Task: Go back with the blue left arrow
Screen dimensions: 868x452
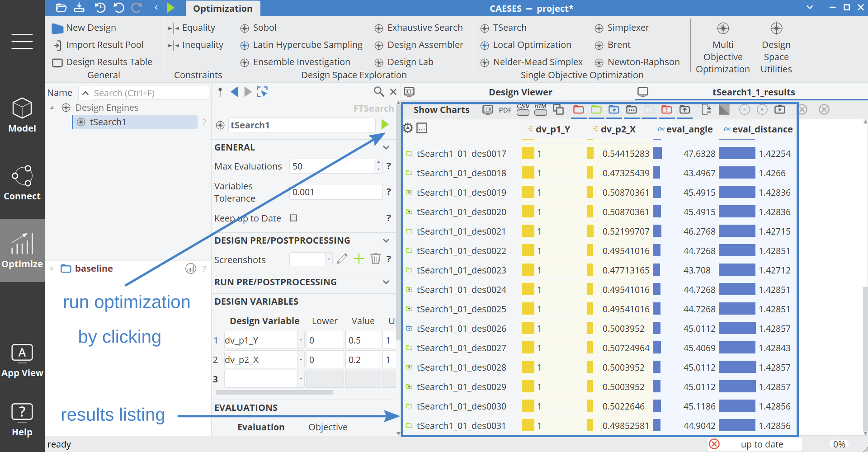Action: (234, 92)
